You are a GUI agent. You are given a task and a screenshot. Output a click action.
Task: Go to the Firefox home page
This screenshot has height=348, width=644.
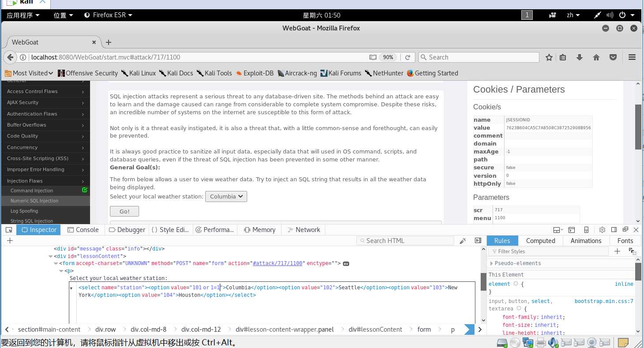[x=596, y=57]
